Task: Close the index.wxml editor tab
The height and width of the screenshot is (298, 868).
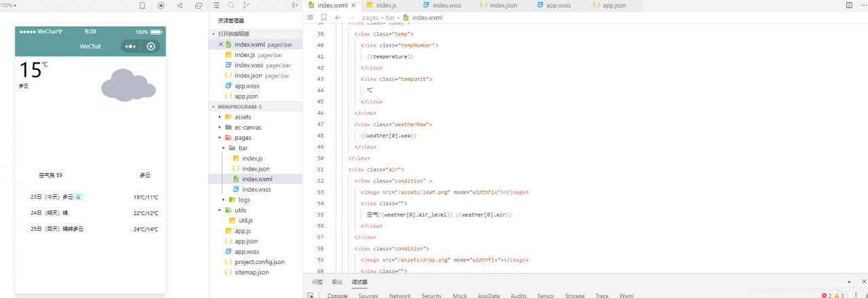Action: (353, 5)
